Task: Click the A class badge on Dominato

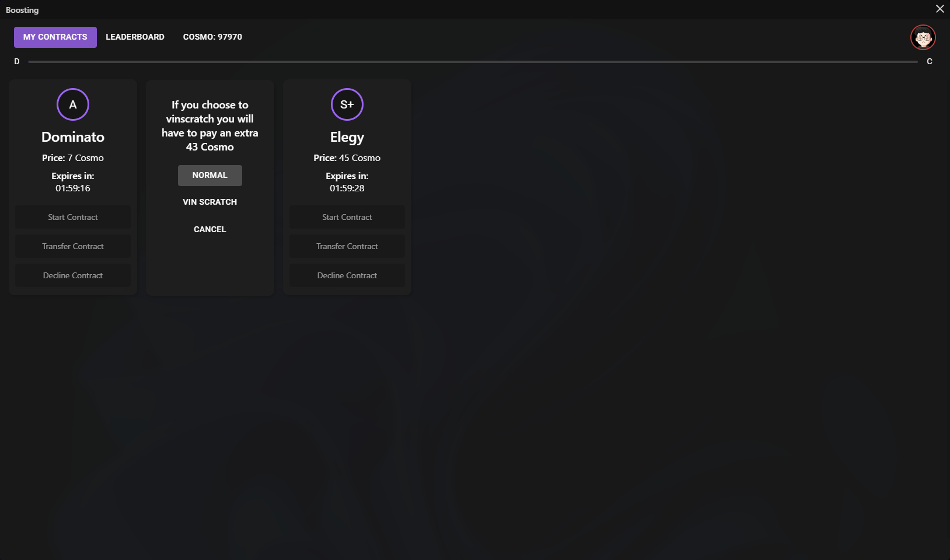Action: click(x=73, y=104)
